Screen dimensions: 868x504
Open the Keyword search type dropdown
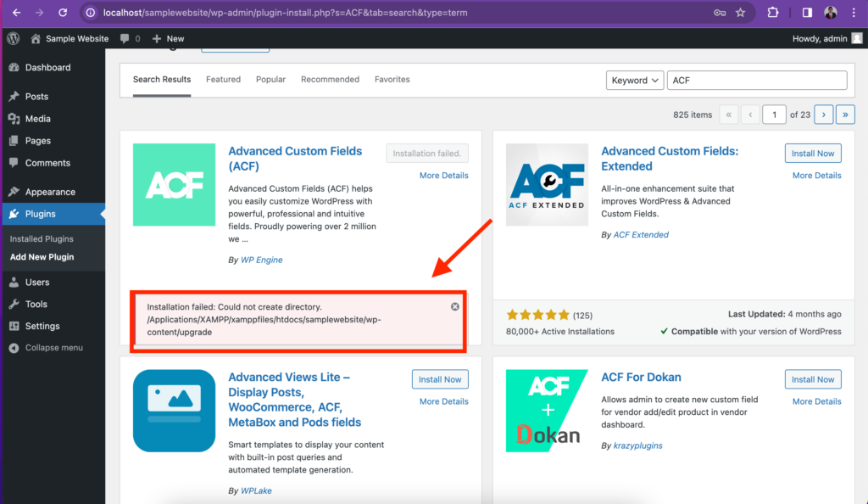[x=634, y=81]
